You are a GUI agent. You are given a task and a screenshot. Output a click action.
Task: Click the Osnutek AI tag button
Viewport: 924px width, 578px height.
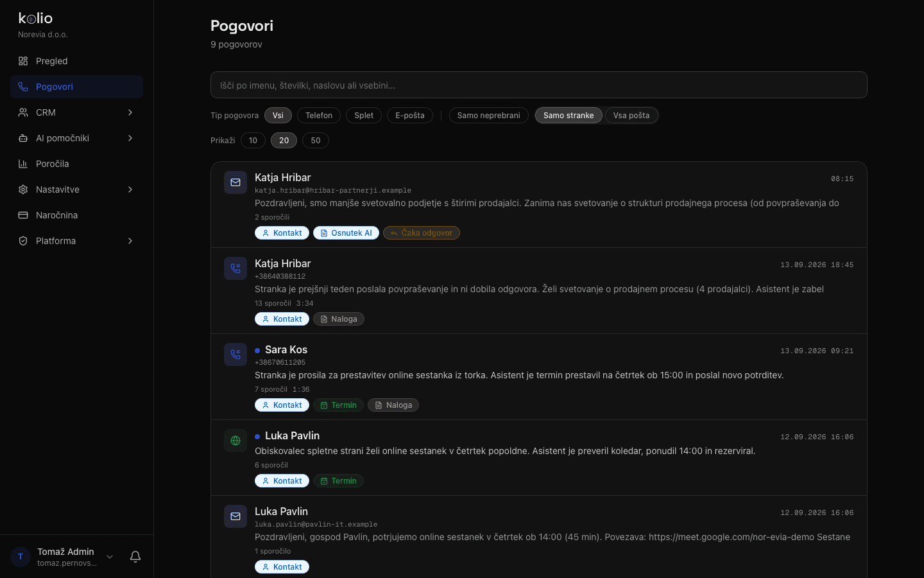coord(346,233)
